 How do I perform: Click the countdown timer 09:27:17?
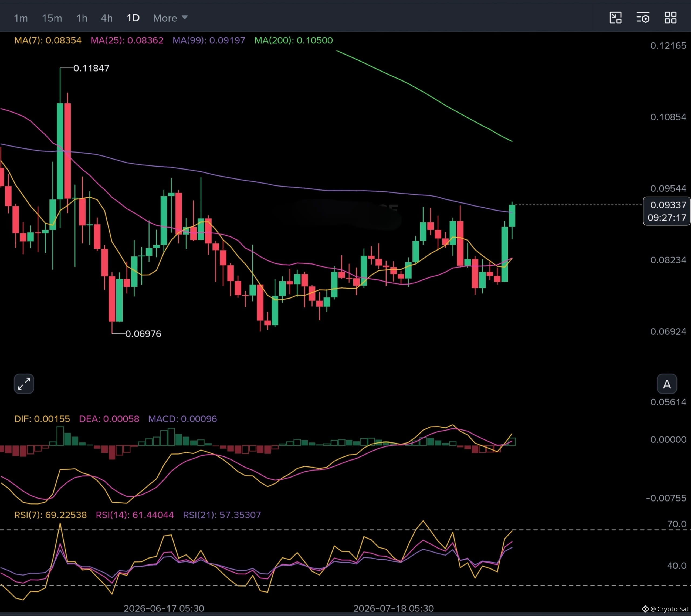click(667, 218)
